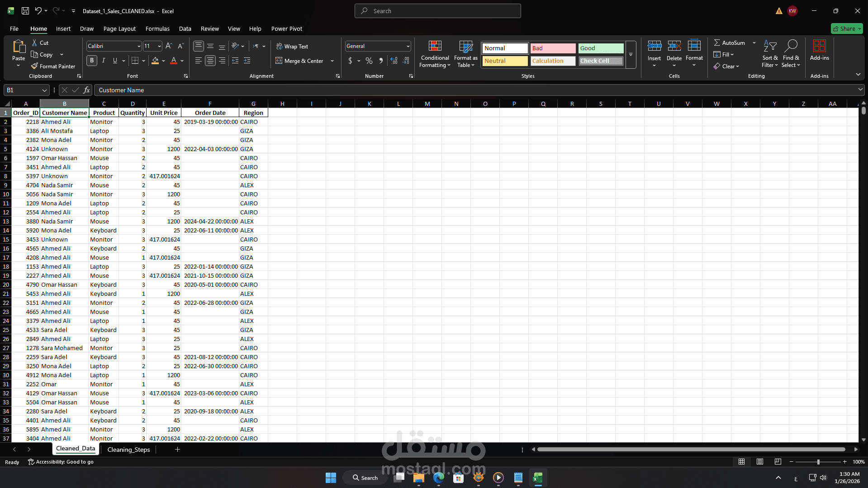The height and width of the screenshot is (488, 868).
Task: Click the Zoom In control in status bar
Action: pyautogui.click(x=844, y=462)
